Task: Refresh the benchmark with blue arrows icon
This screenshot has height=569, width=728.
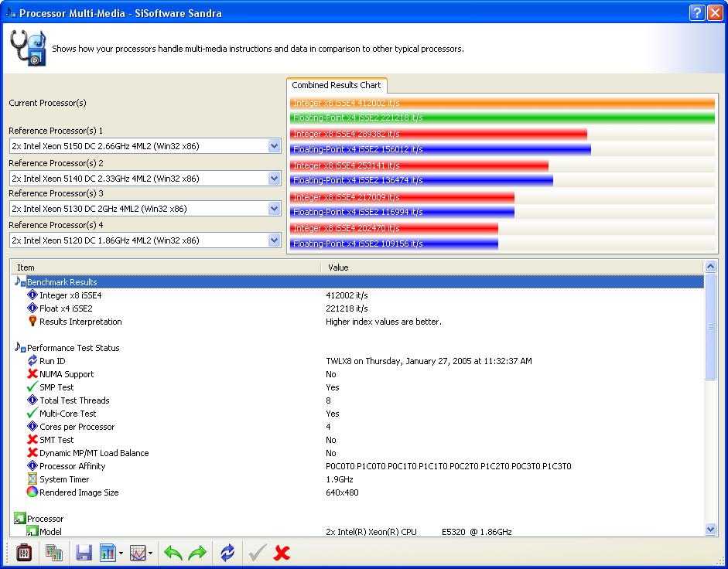Action: 227,553
